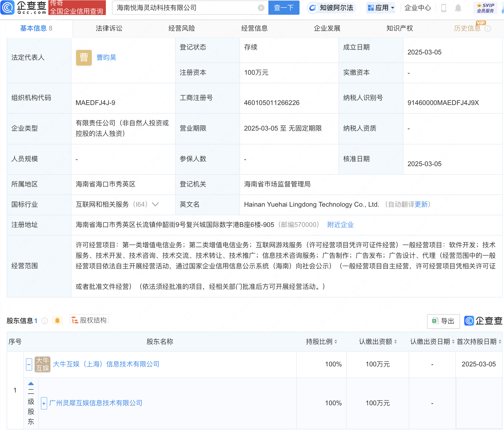
Task: Open the 应用 dropdown menu
Action: [x=381, y=8]
